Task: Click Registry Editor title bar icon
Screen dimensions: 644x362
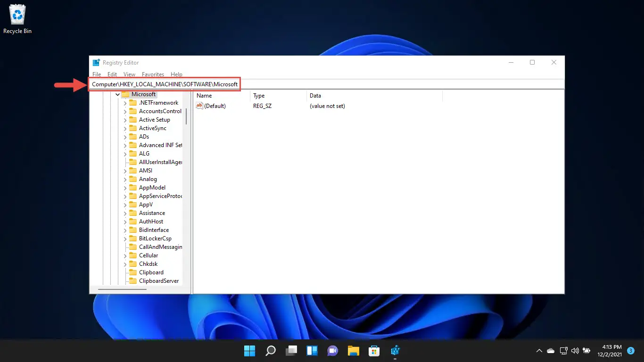Action: [x=96, y=62]
